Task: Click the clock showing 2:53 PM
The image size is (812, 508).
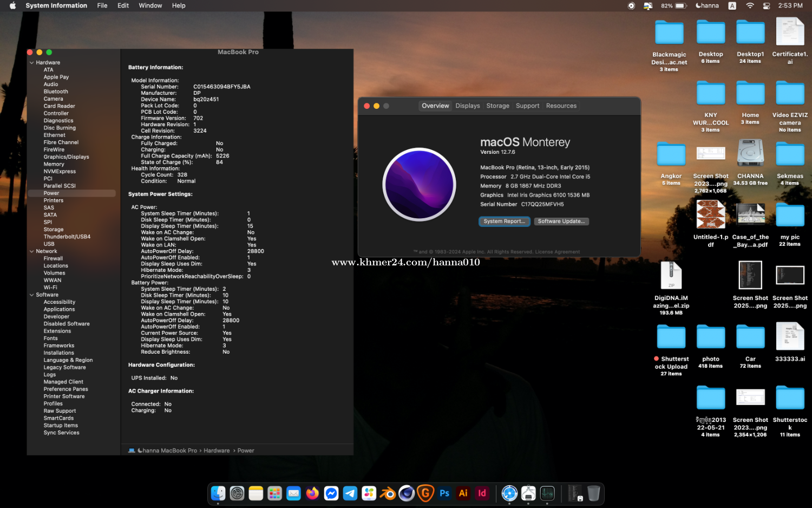Action: [x=790, y=5]
